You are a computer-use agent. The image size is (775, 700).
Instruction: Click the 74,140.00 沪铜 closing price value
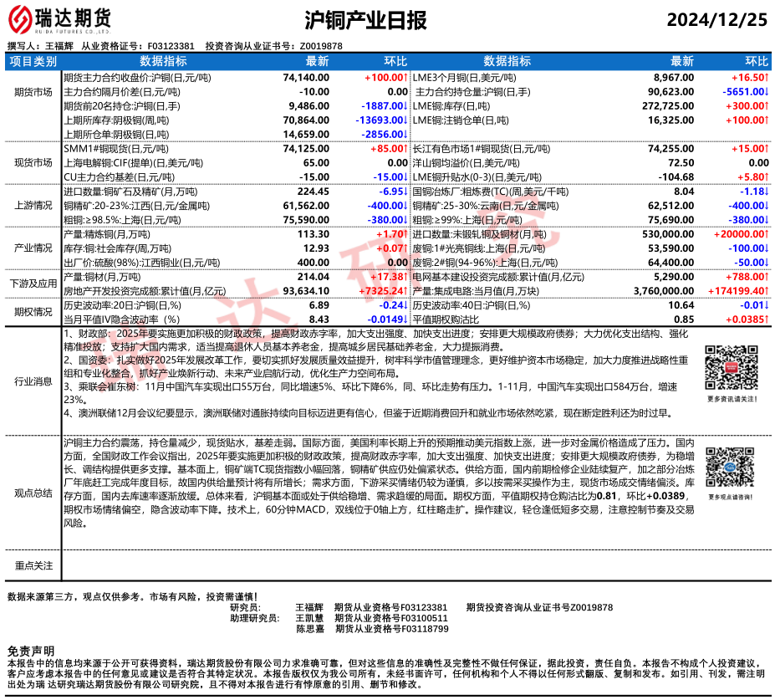tap(306, 76)
